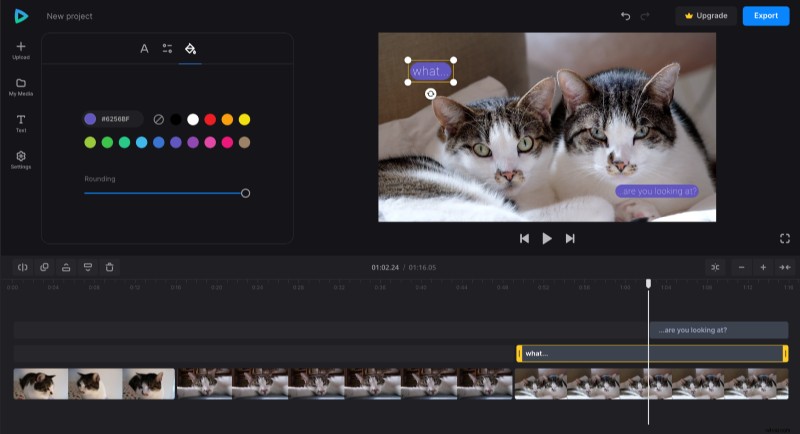
Task: Skip to previous clip
Action: click(x=524, y=238)
